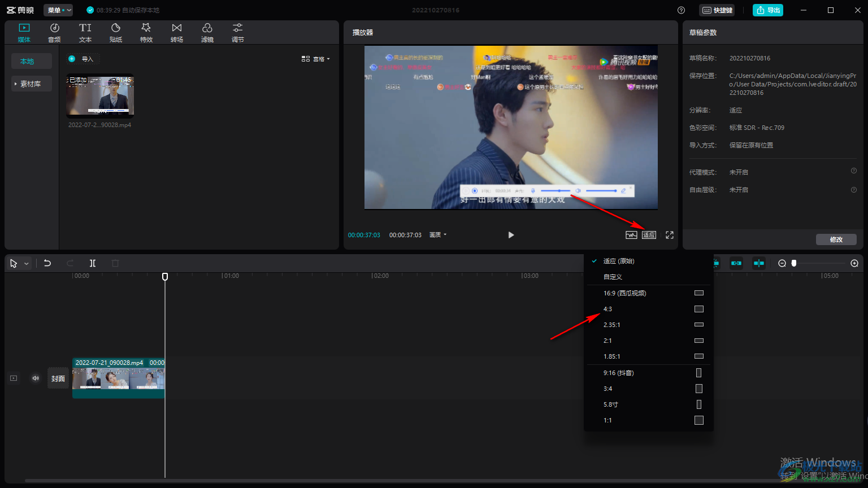
Task: Click the 适应 aspect ratio button
Action: (x=649, y=235)
